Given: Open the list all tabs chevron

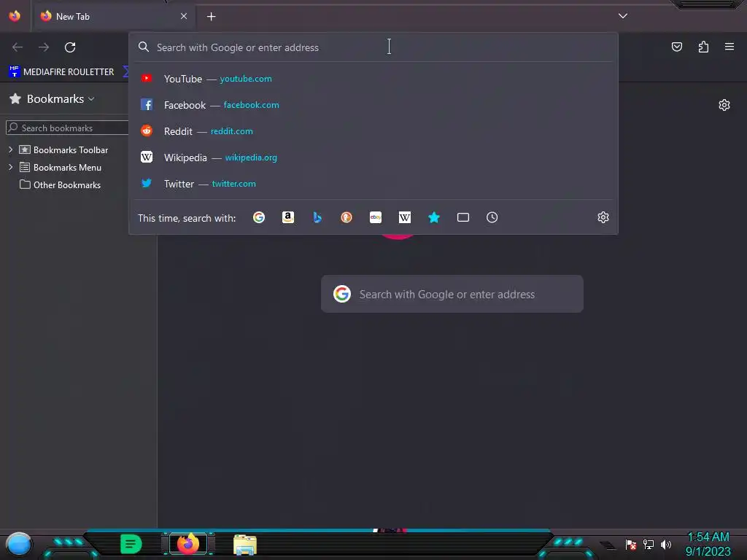Looking at the screenshot, I should pyautogui.click(x=623, y=16).
